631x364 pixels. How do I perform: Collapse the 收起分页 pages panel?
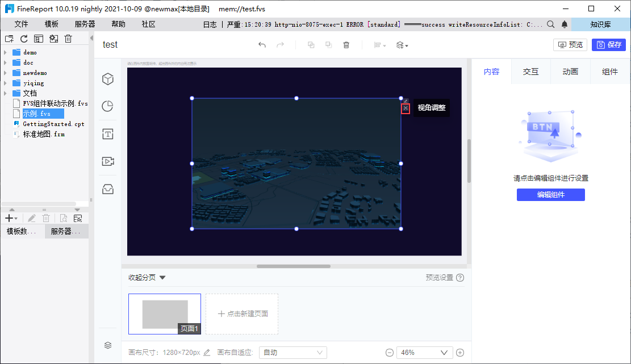(x=147, y=278)
